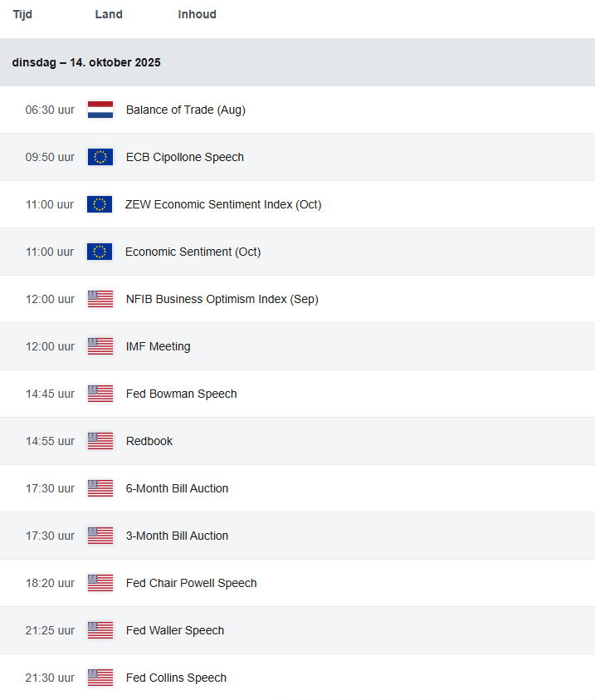Select the Land column header
Viewport: 595px width, 700px height.
[x=109, y=14]
